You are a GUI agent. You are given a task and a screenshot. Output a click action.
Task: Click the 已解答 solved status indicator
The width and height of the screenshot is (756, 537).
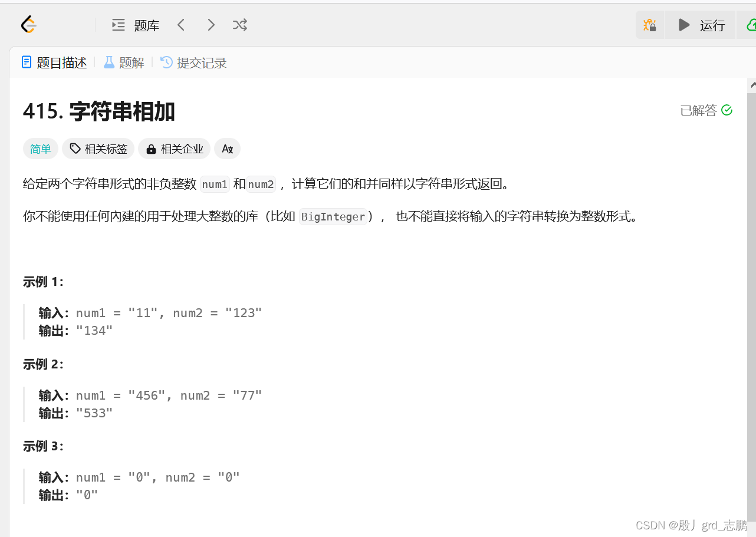[x=706, y=110]
